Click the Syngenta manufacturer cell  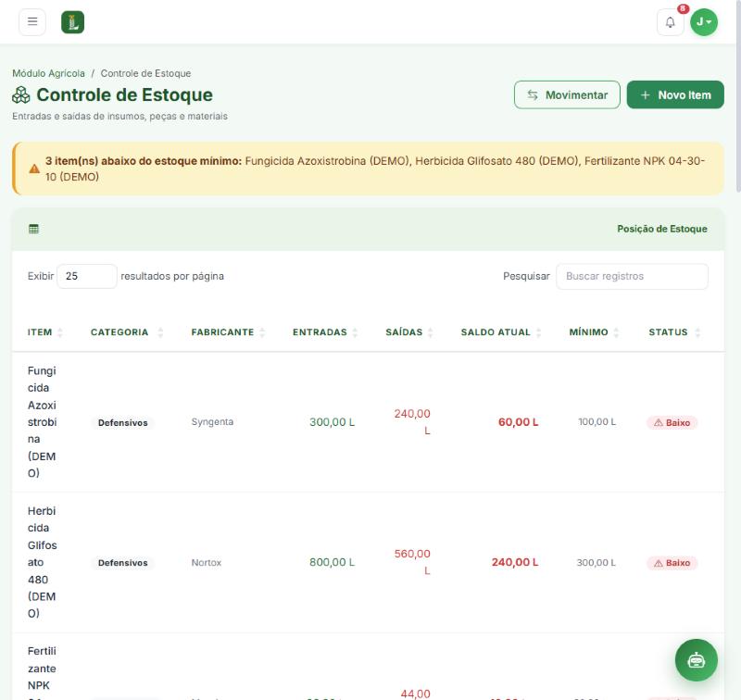tap(212, 422)
